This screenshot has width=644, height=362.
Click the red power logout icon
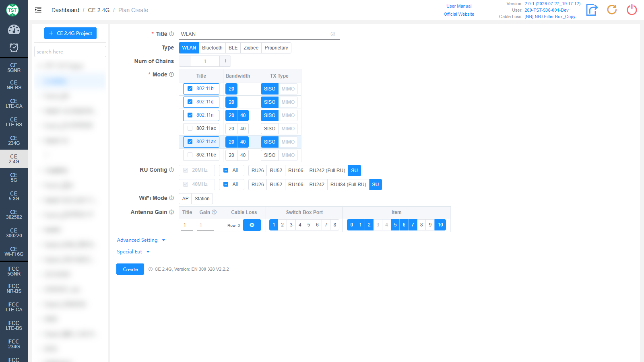632,10
